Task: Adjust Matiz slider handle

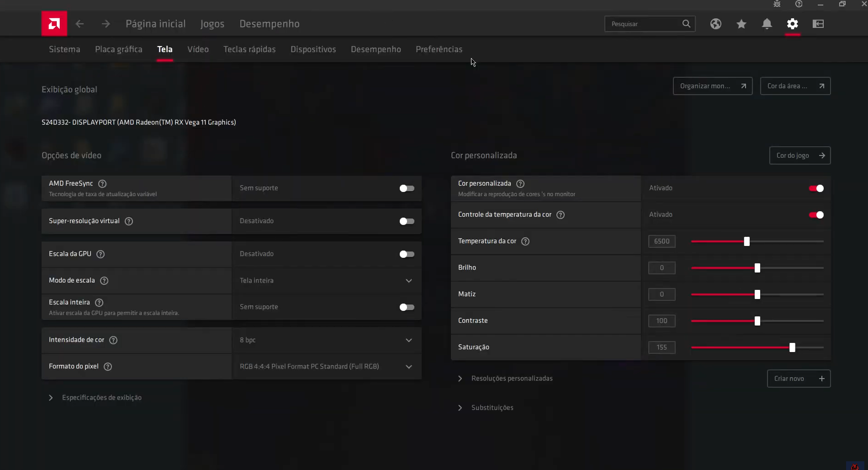Action: pos(757,294)
